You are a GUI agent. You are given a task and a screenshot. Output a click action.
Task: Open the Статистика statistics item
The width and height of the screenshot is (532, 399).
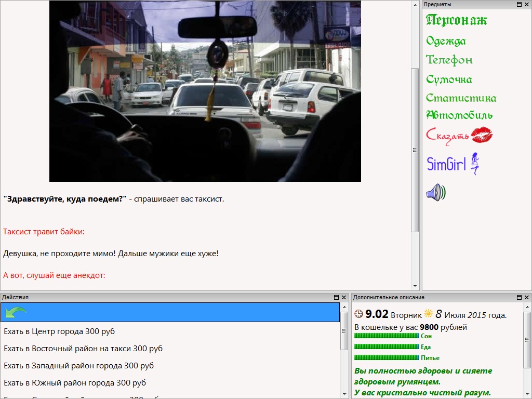tap(461, 98)
